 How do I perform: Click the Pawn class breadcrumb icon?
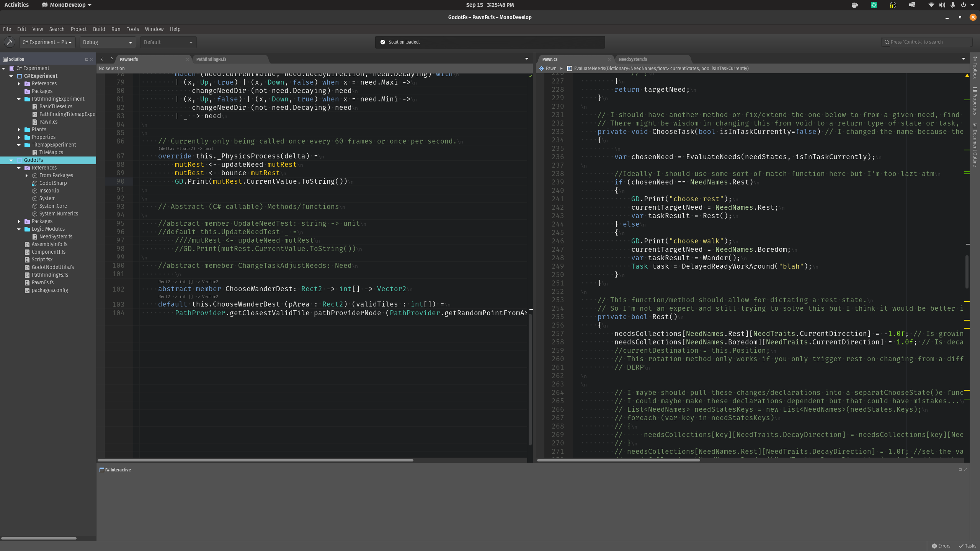coord(541,68)
